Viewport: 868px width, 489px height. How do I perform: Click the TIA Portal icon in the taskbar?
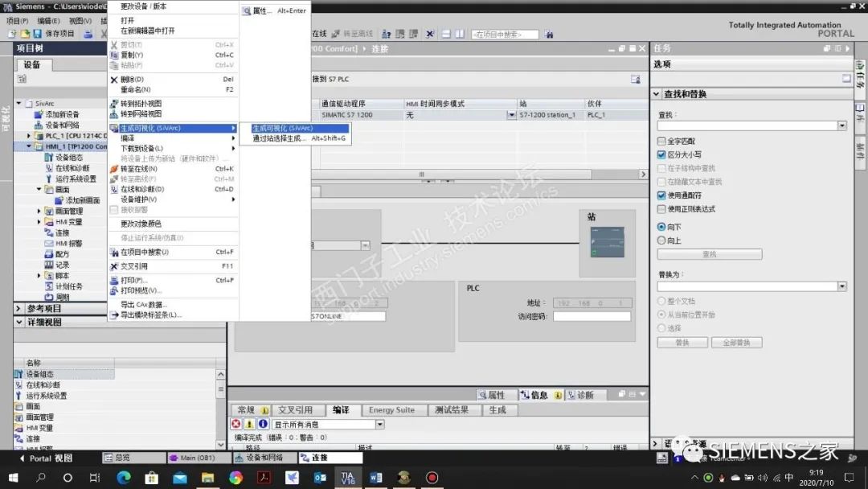pos(349,477)
